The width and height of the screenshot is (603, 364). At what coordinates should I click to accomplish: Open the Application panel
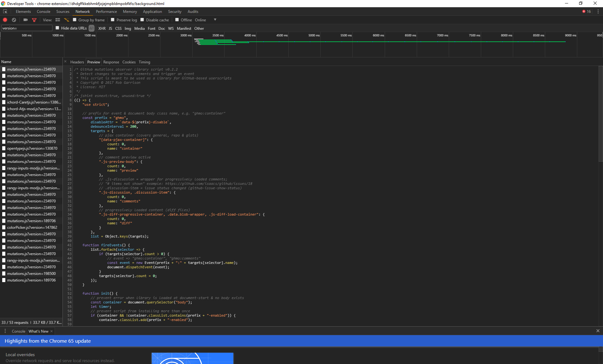pos(152,12)
